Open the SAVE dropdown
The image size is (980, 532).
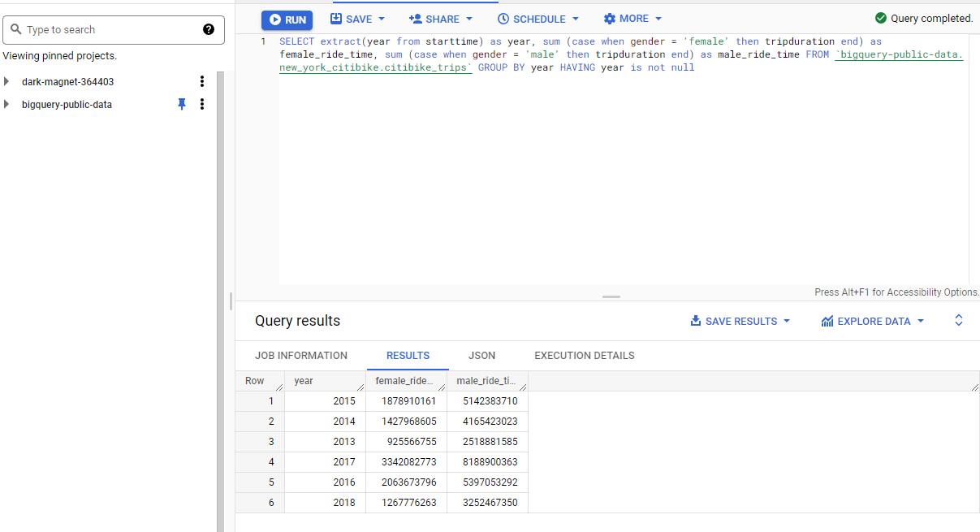coord(357,19)
